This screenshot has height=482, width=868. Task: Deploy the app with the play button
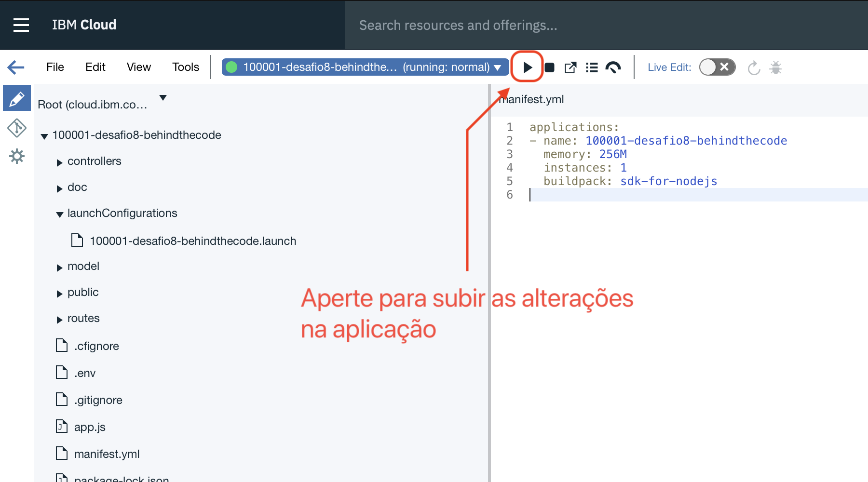click(528, 67)
